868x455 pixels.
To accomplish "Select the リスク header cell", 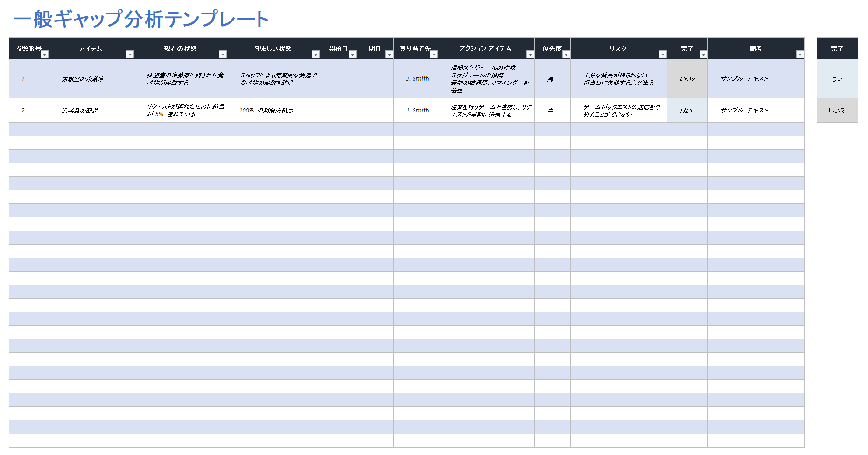I will (x=619, y=49).
